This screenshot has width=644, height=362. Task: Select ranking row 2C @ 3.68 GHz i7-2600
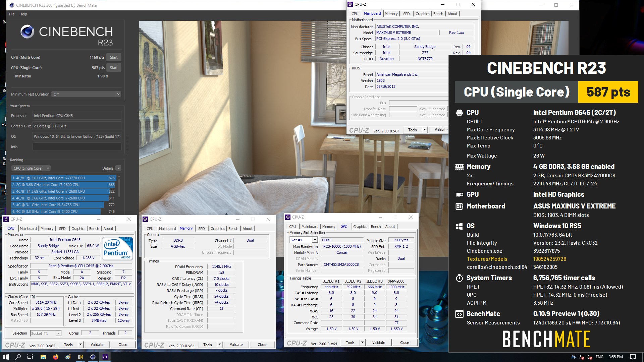point(63,185)
